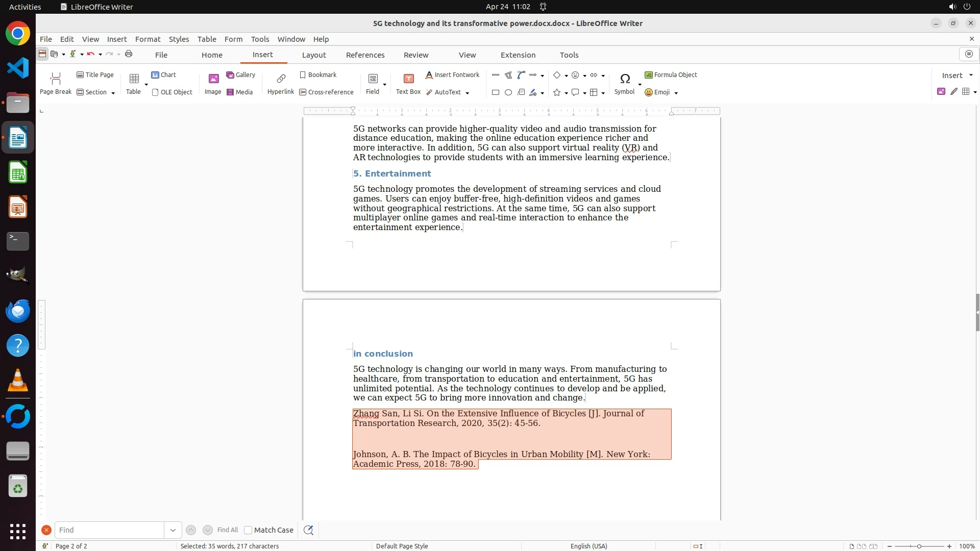Click the Bookmark button
This screenshot has height=551, width=980.
[x=318, y=75]
